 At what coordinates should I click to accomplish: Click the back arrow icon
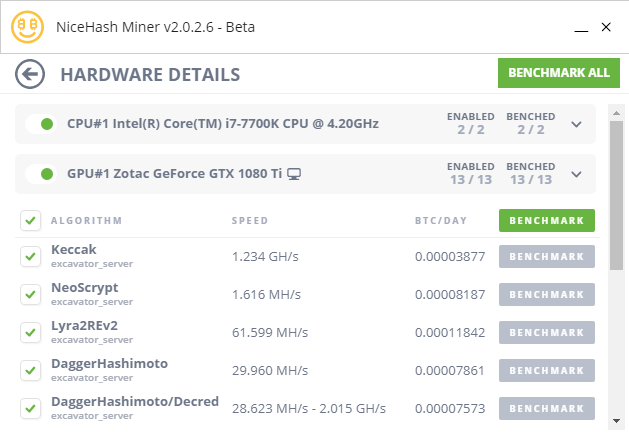tap(31, 74)
